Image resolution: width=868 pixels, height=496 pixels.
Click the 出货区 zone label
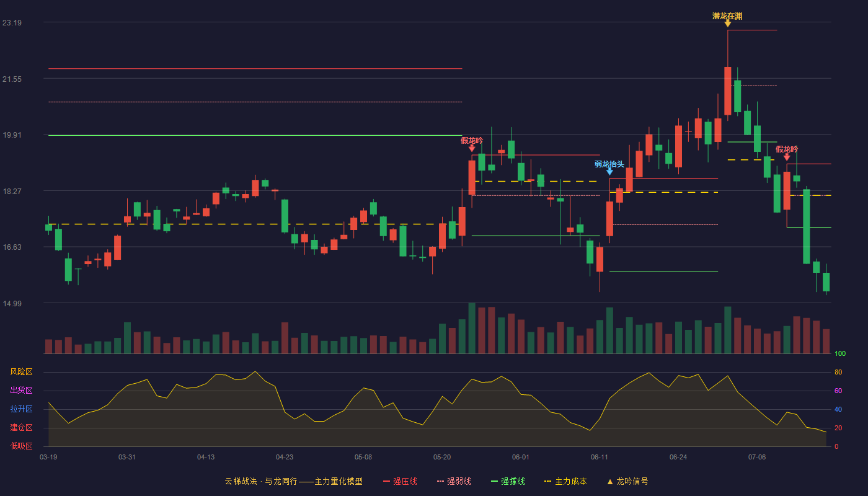click(21, 391)
